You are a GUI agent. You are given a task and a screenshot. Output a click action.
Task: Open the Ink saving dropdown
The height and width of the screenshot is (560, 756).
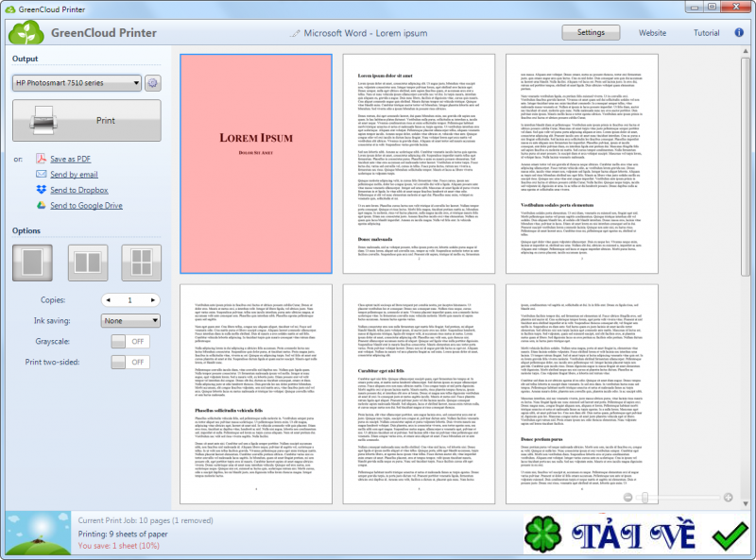tap(130, 321)
